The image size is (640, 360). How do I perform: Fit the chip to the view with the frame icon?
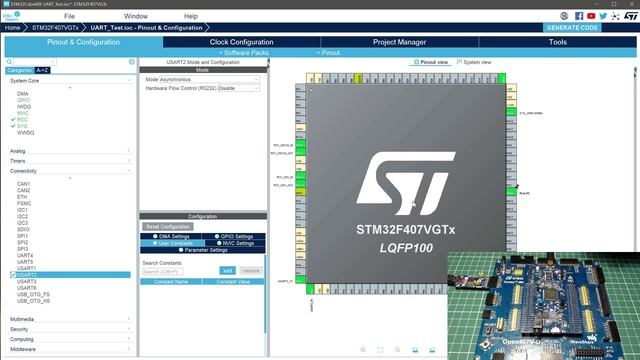point(380,350)
